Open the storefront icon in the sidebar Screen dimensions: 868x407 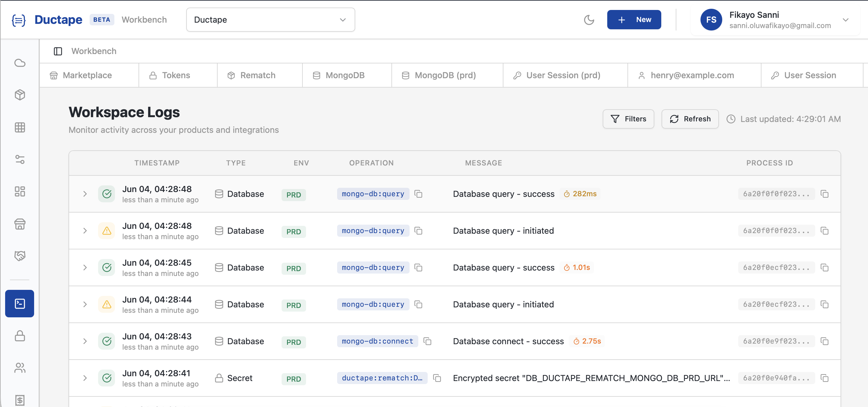coord(20,224)
